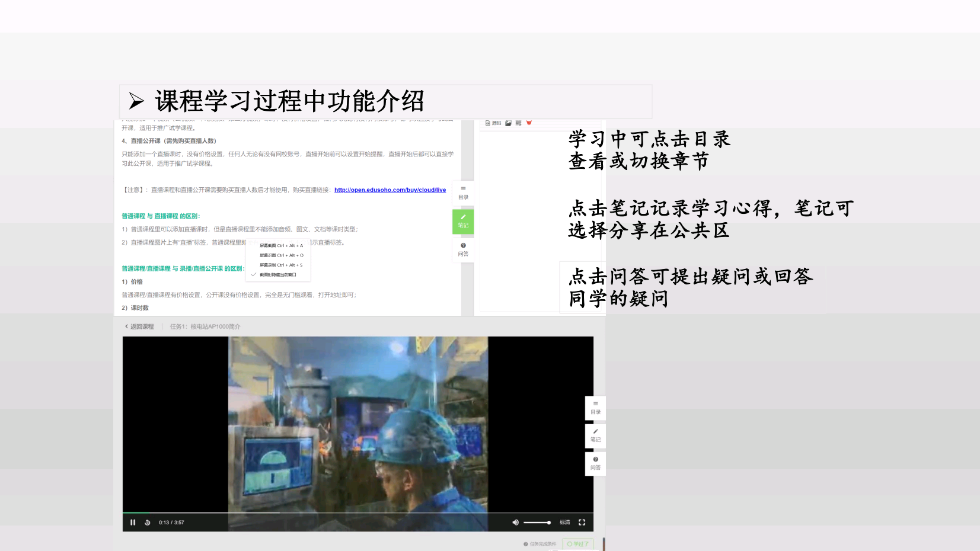Adjust the video volume slider
Viewport: 980px width, 551px height.
point(537,523)
